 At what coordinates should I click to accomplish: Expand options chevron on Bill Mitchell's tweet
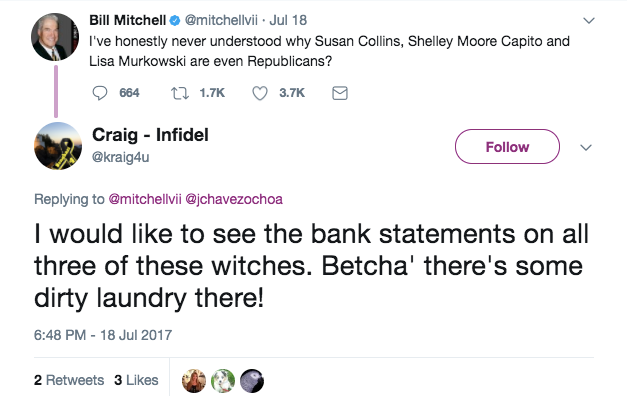coord(589,20)
